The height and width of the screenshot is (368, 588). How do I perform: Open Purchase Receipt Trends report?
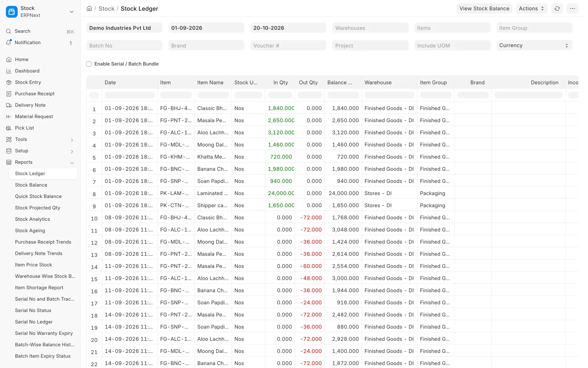pos(43,242)
